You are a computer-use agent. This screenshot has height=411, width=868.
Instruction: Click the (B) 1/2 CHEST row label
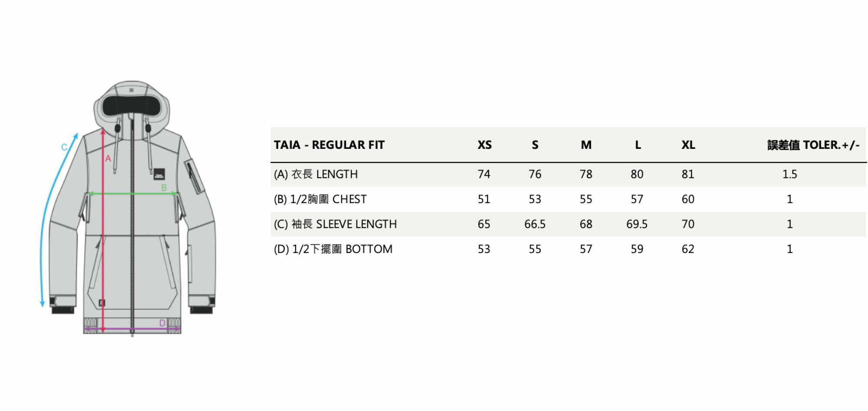click(320, 199)
